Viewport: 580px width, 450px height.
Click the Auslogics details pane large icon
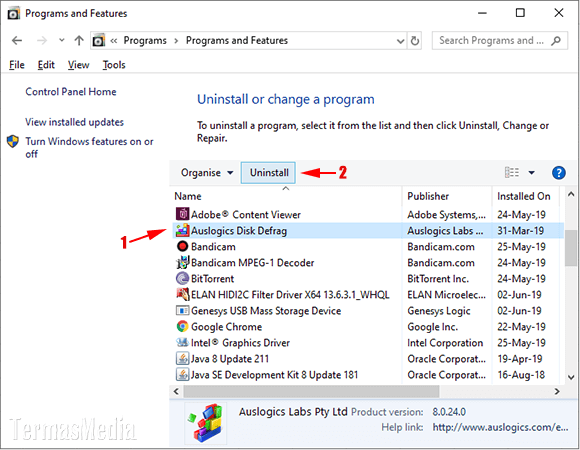tap(206, 423)
